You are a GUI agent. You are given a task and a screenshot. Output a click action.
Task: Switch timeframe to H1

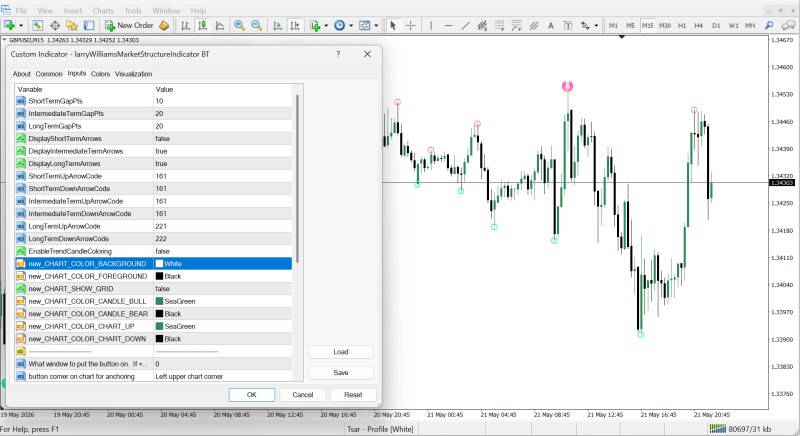point(682,25)
